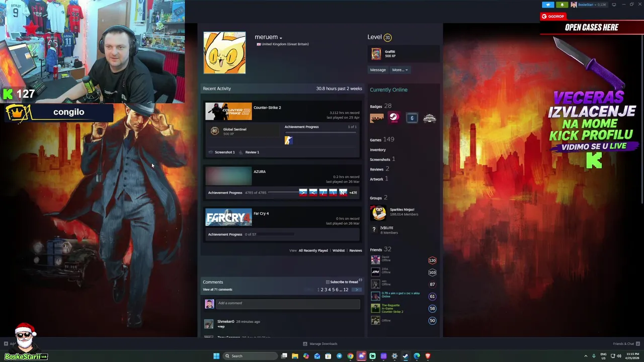This screenshot has width=644, height=362.
Task: Expand the meruem name history arrow
Action: [281, 38]
